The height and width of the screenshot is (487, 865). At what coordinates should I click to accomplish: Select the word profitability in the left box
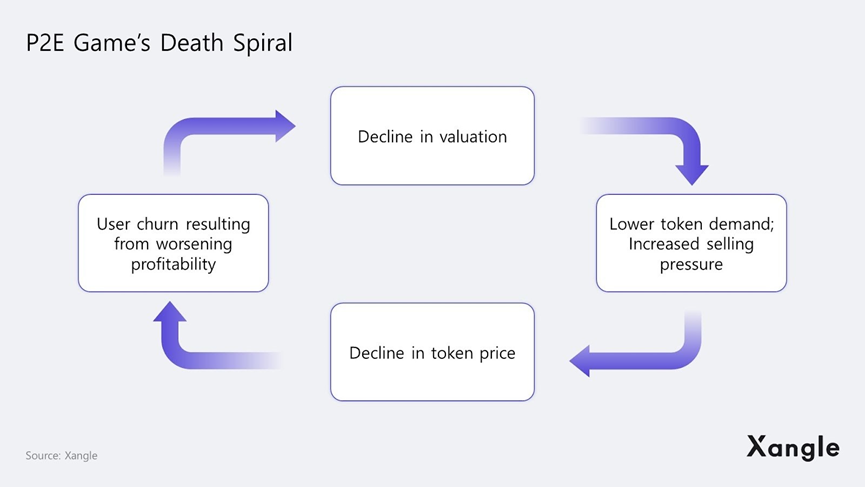pyautogui.click(x=173, y=264)
